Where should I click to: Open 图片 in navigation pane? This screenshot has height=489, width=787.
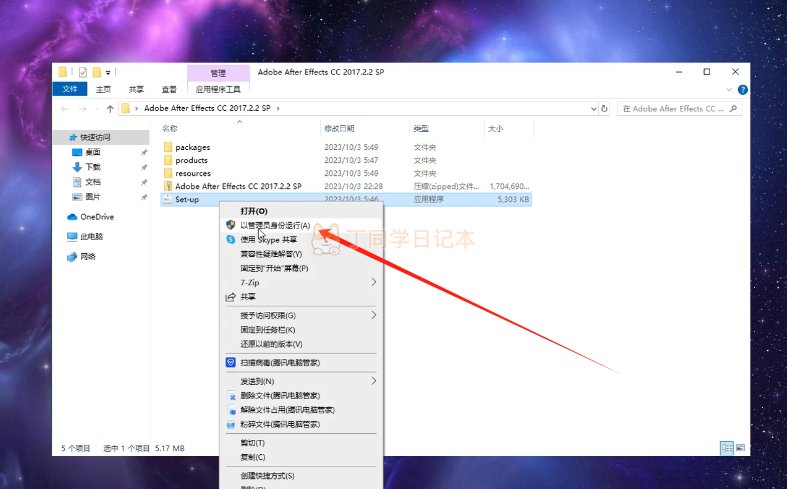coord(93,197)
